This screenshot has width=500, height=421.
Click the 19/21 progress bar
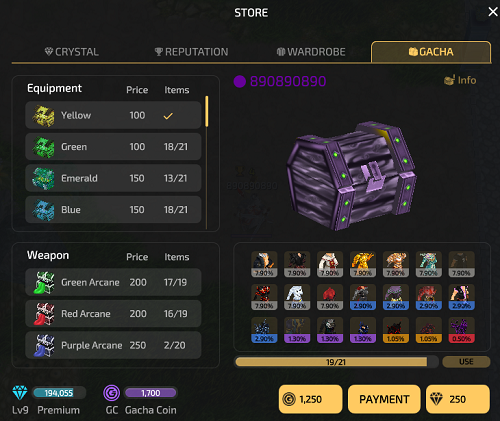click(x=336, y=362)
